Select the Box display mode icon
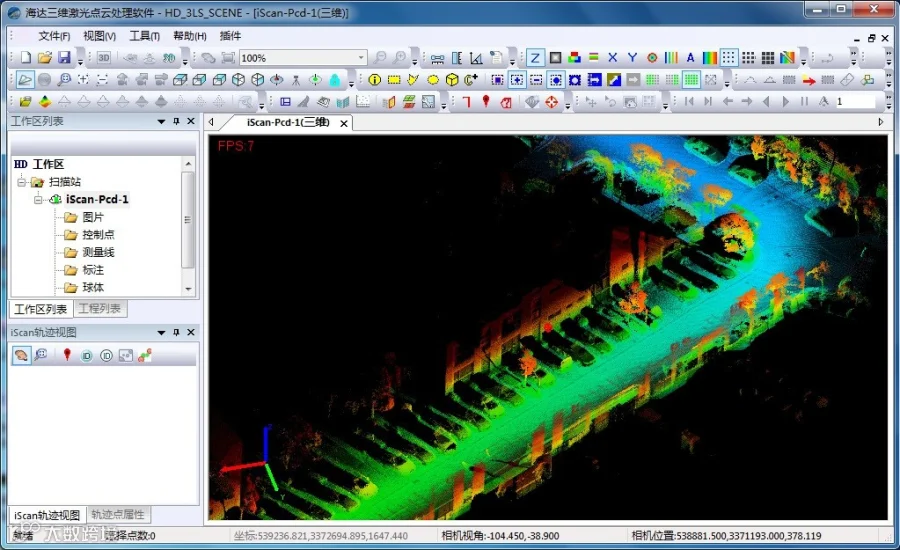The height and width of the screenshot is (550, 900). [555, 57]
